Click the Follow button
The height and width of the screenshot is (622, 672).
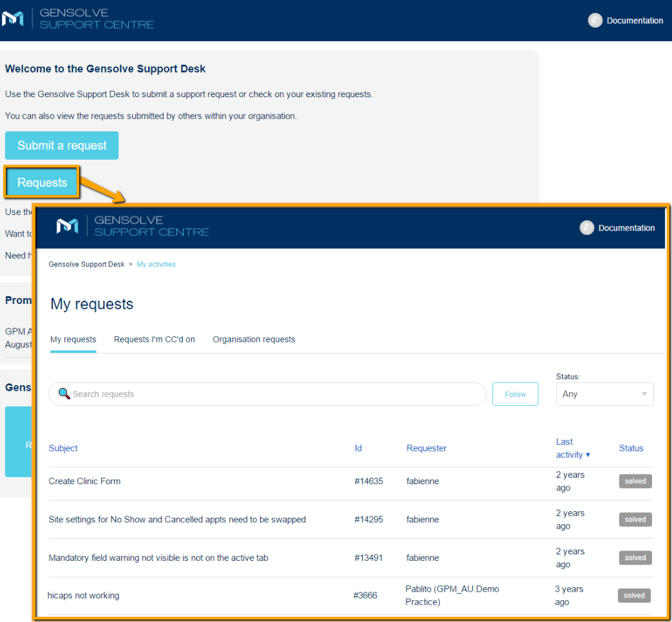pyautogui.click(x=515, y=394)
